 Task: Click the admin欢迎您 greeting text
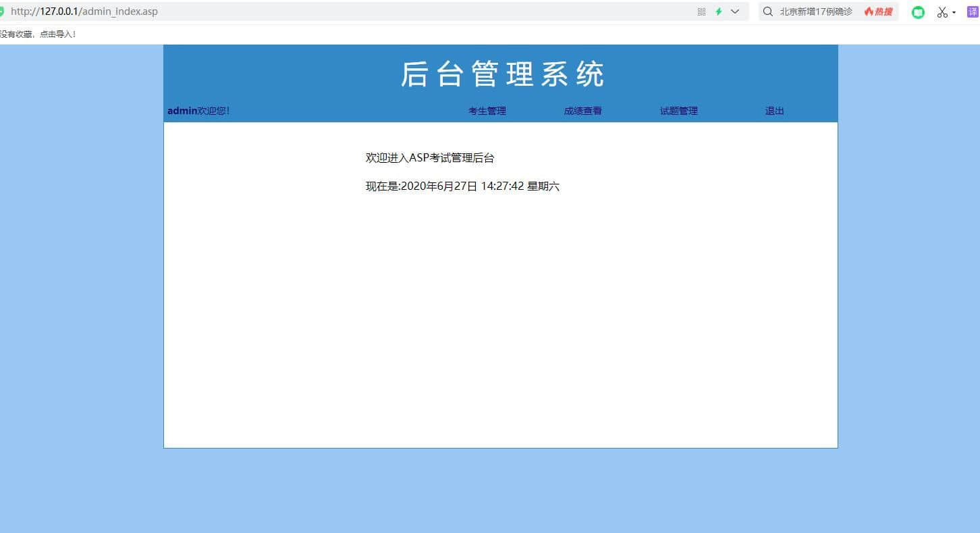(x=198, y=111)
